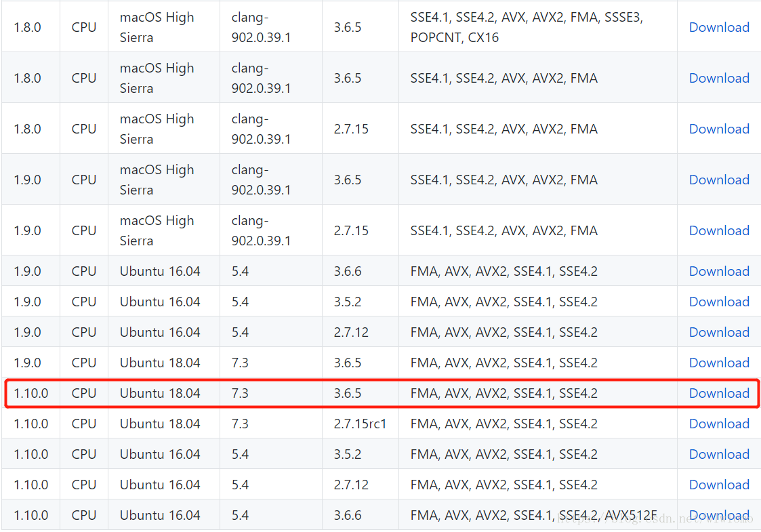The width and height of the screenshot is (761, 532).
Task: Download 1.10.0 build with AVX512F support
Action: [x=719, y=515]
